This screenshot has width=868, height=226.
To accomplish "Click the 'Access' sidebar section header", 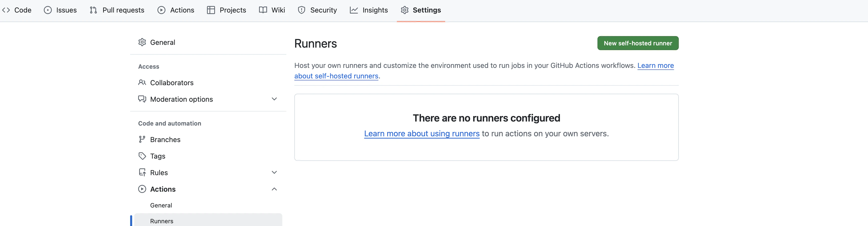I will click(149, 66).
